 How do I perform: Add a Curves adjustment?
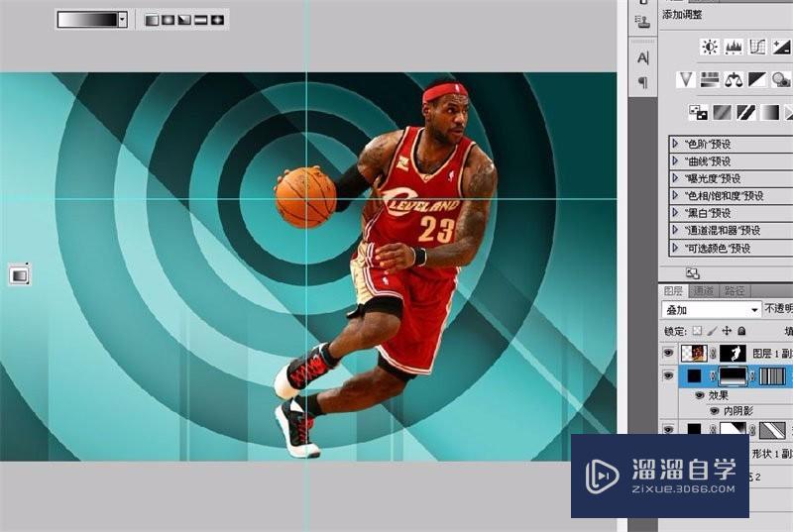click(757, 47)
